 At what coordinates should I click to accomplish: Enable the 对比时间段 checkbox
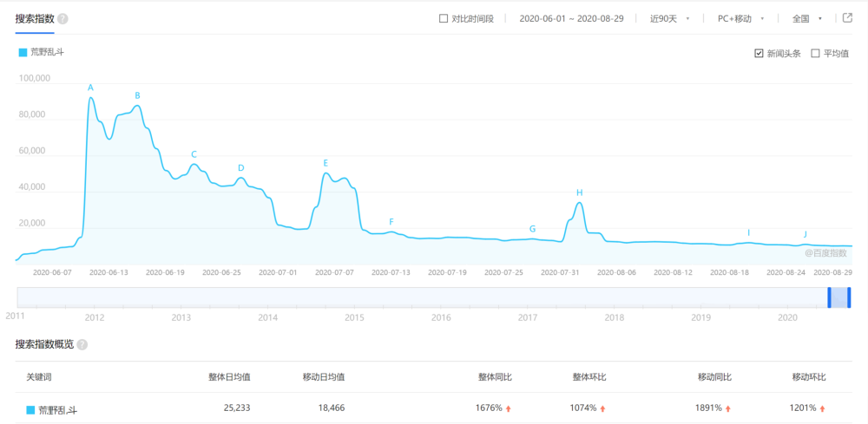point(443,18)
